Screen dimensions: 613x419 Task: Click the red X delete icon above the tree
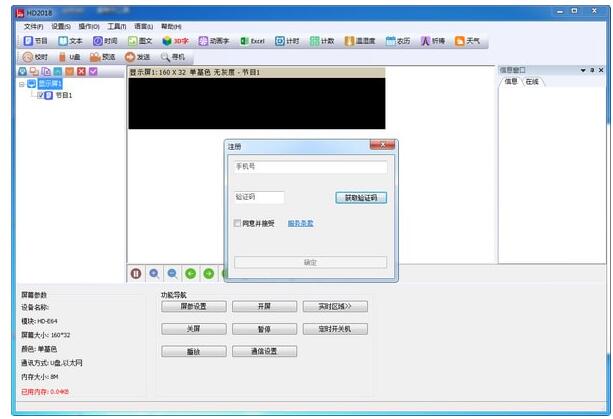coord(81,71)
